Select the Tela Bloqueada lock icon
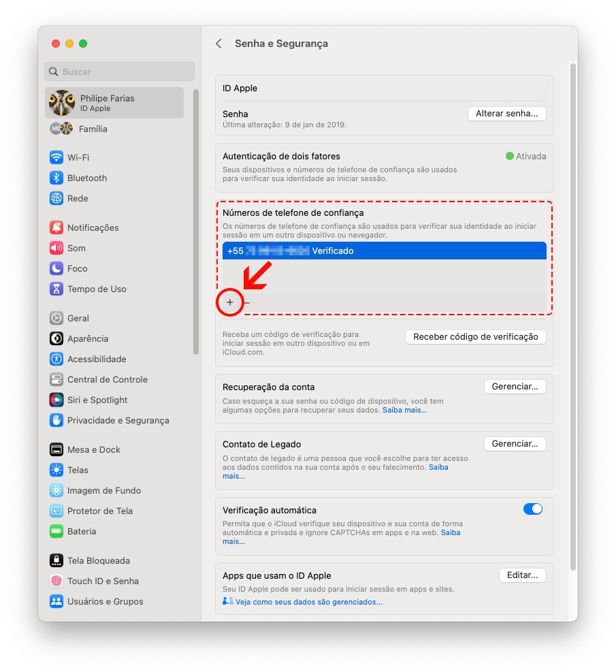Screen dimensions: 616x672 point(56,560)
